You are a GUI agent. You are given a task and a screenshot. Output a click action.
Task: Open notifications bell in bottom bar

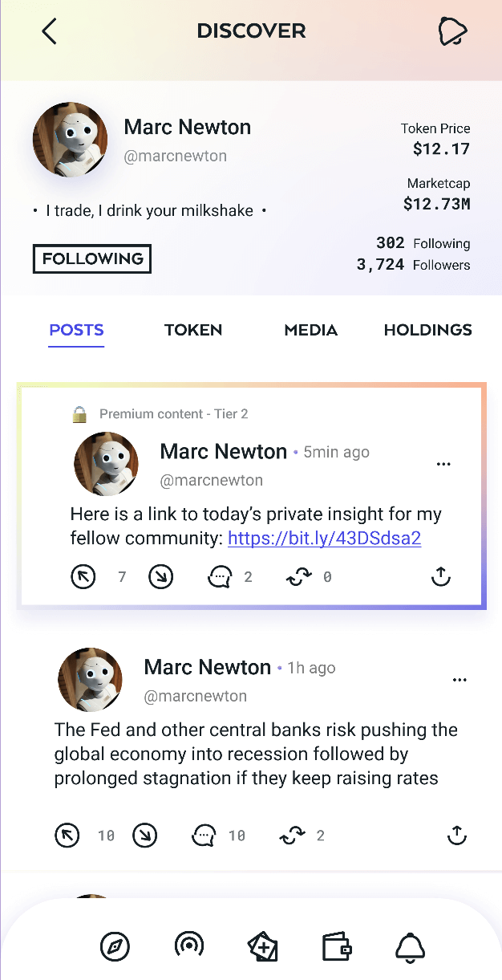[x=410, y=947]
